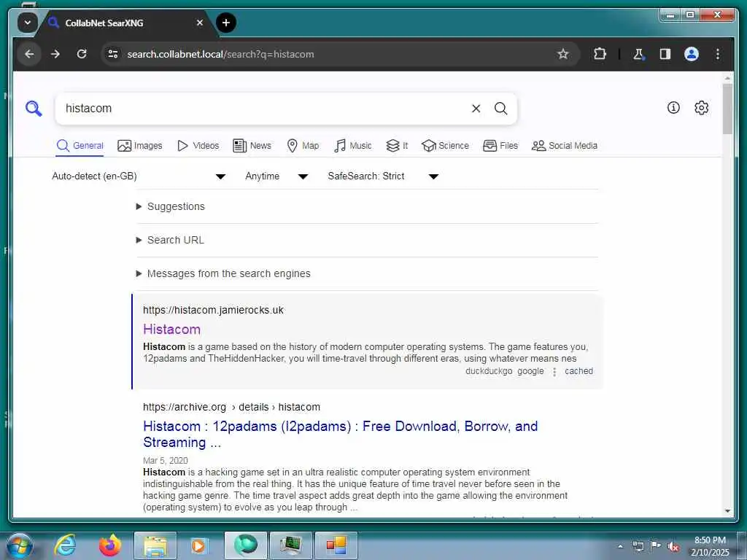This screenshot has height=560, width=747.
Task: Open the result options three-dot icon
Action: point(554,371)
